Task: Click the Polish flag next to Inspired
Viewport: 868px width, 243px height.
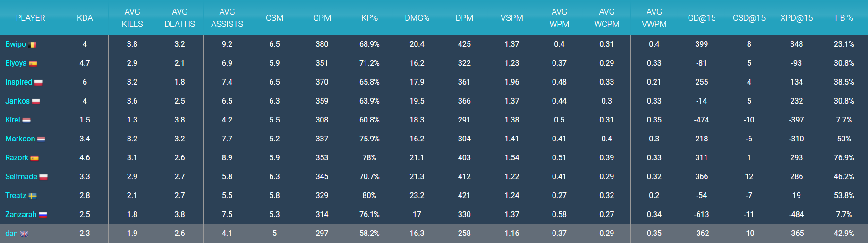Action: [x=38, y=83]
